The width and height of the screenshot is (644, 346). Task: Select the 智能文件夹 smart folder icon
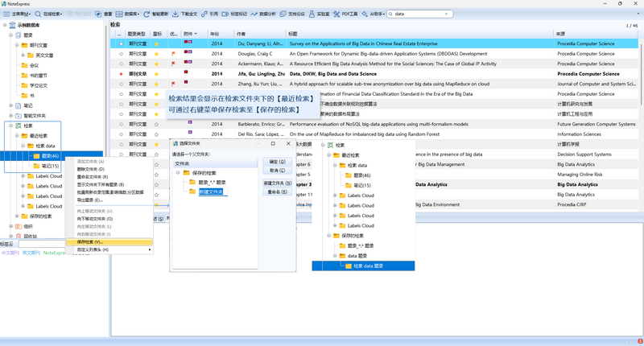coord(18,116)
